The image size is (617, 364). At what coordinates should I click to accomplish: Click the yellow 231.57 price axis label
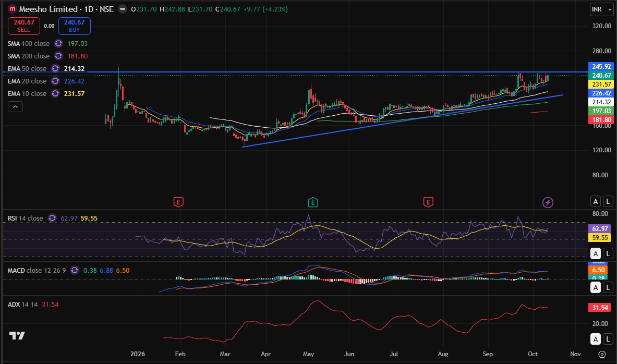click(601, 84)
